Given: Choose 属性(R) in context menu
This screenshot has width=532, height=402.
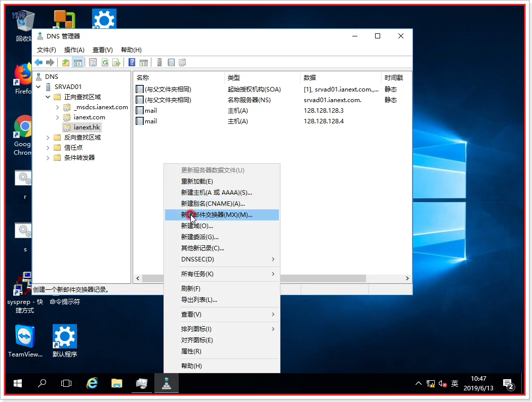Looking at the screenshot, I should coord(222,351).
